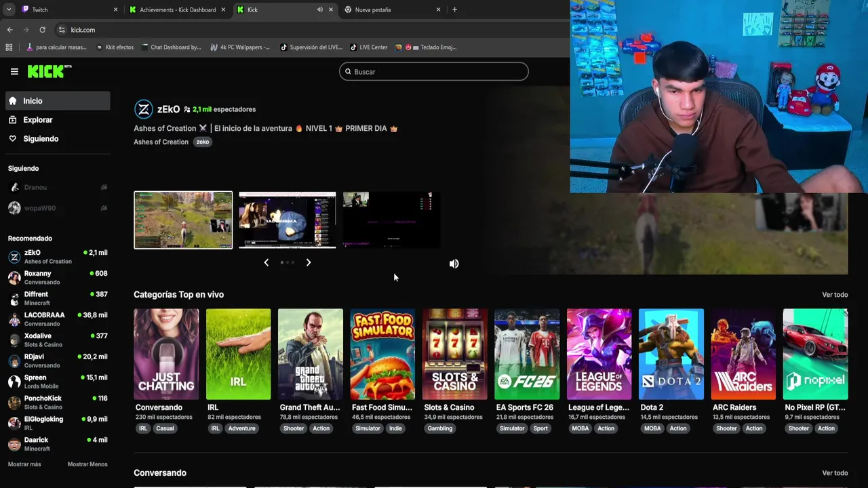Collapse list with Mostrar Menos

pos(87,464)
